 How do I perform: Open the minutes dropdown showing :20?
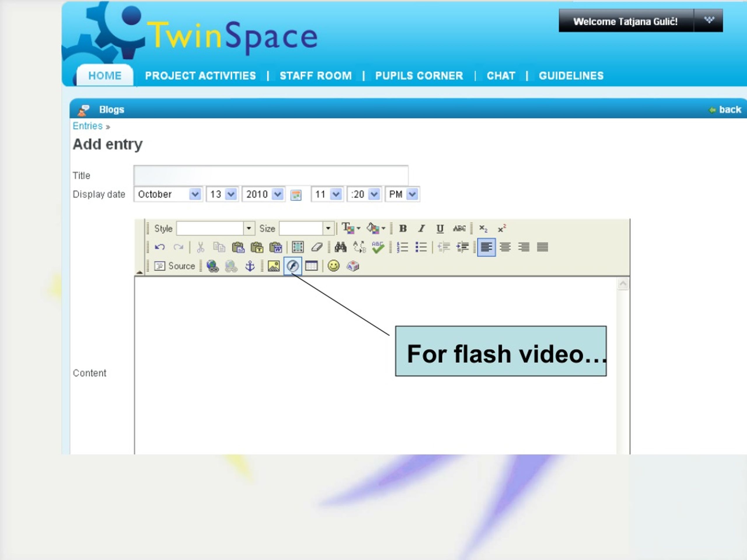click(364, 195)
